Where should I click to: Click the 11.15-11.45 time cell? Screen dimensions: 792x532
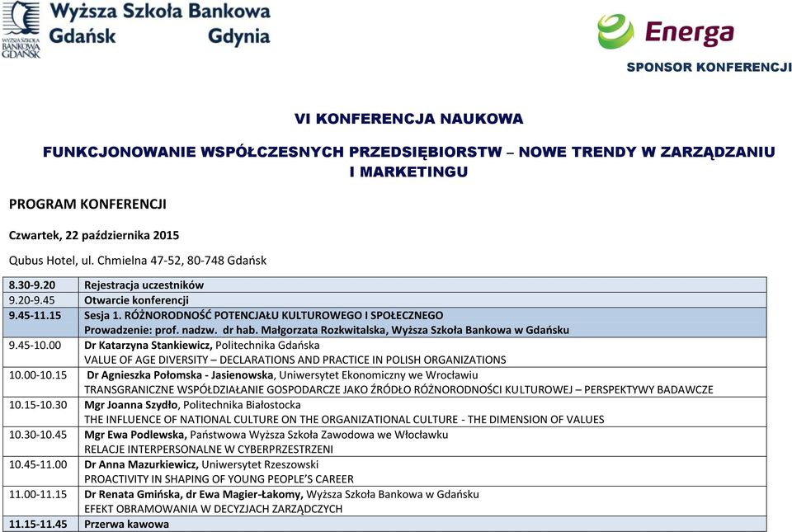(x=40, y=524)
